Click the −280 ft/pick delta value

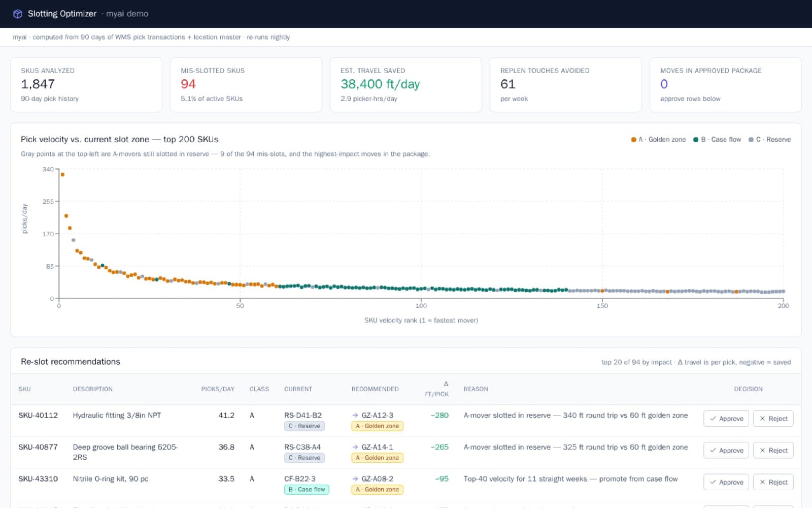click(x=439, y=416)
